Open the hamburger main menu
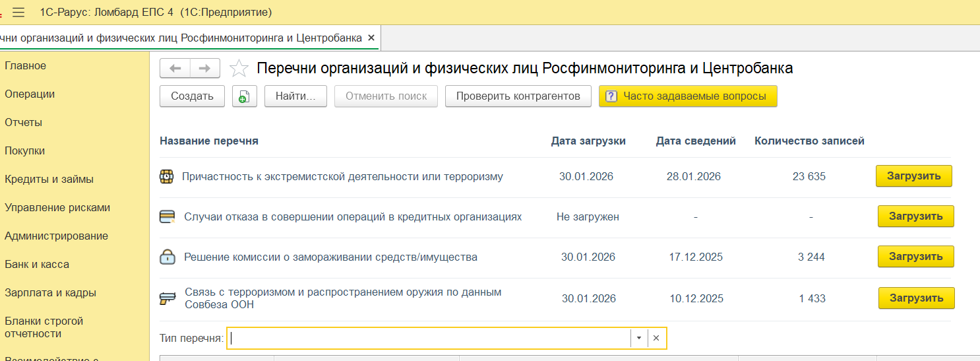 (18, 13)
